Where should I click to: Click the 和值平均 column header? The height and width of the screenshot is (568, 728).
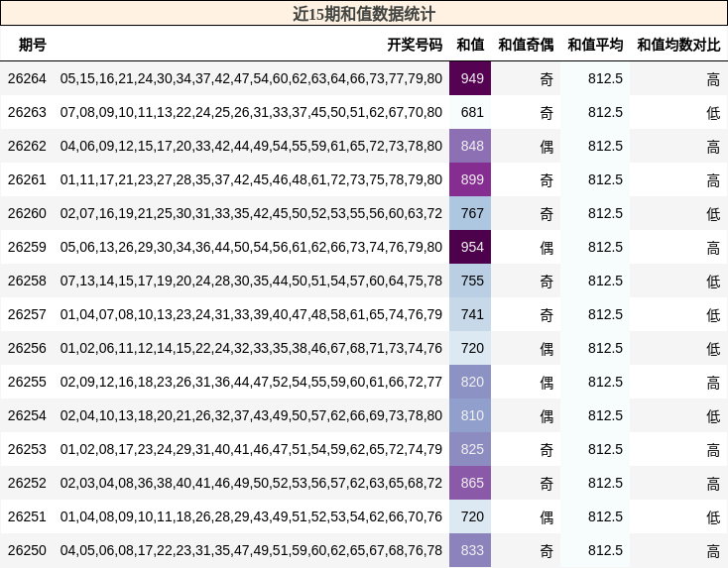[595, 45]
